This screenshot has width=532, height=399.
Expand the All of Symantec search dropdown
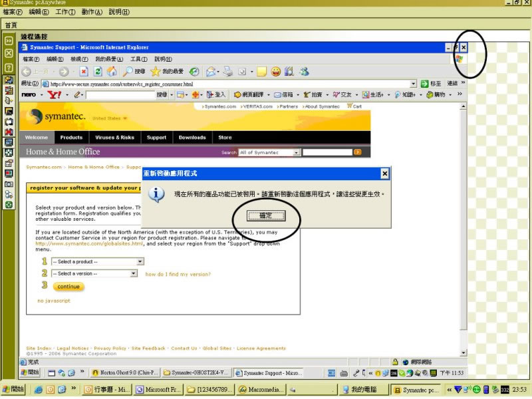297,153
